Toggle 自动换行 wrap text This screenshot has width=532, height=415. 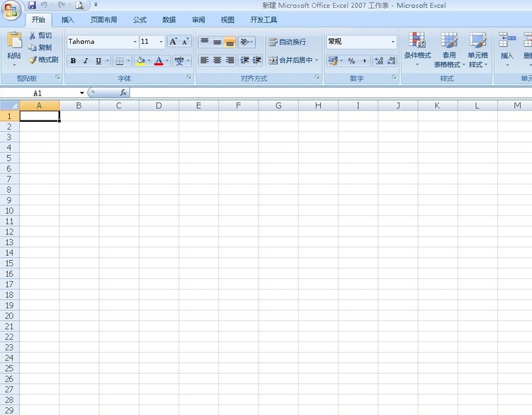click(x=288, y=42)
